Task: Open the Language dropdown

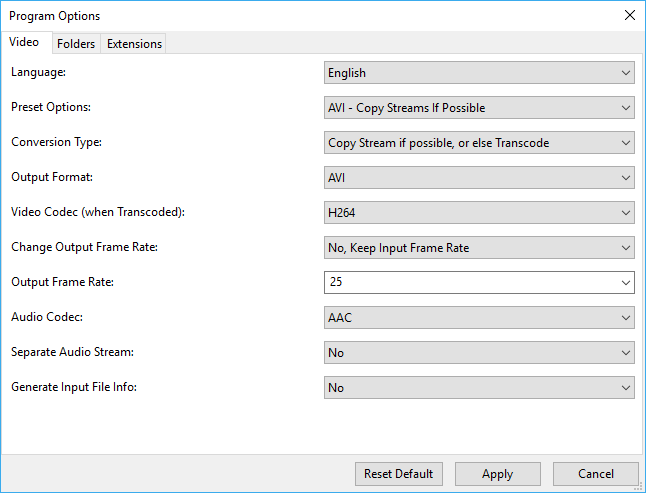Action: (x=479, y=73)
